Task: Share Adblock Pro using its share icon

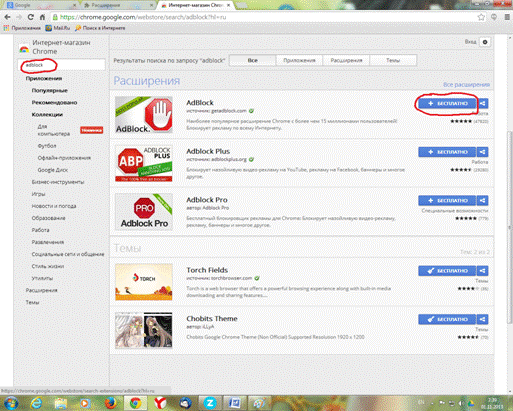Action: click(483, 200)
